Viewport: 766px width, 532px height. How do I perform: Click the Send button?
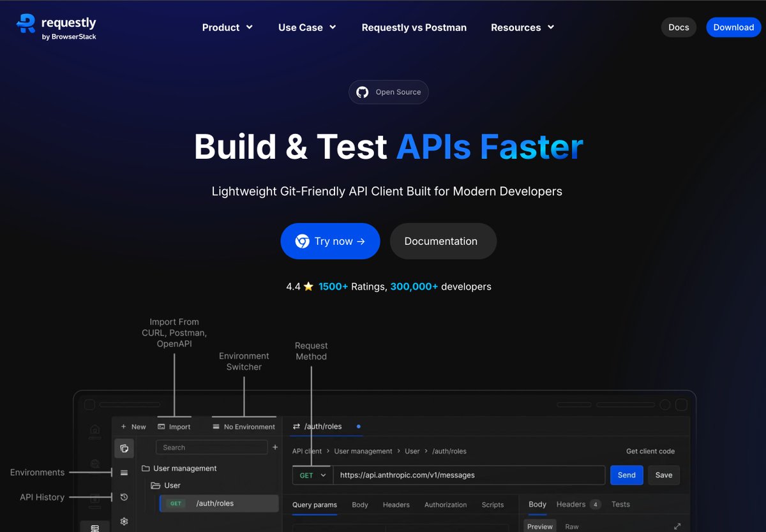coord(627,475)
